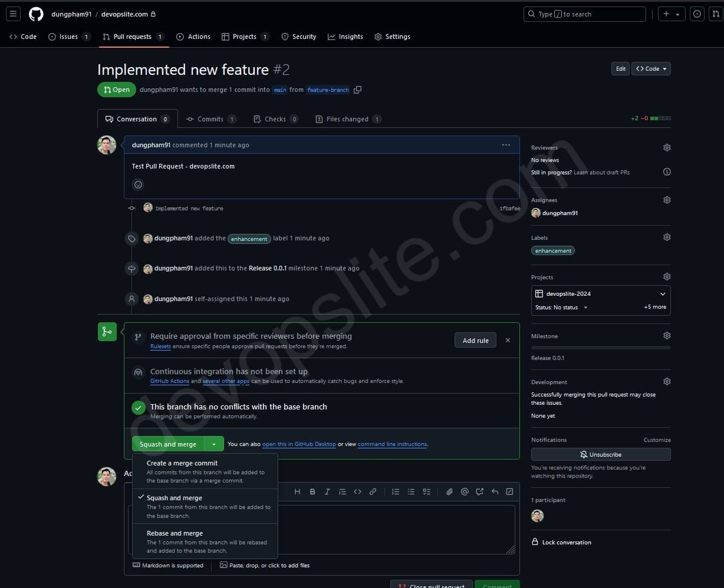Open commit 1fbafee hash link
This screenshot has height=588, width=724.
[x=510, y=209]
